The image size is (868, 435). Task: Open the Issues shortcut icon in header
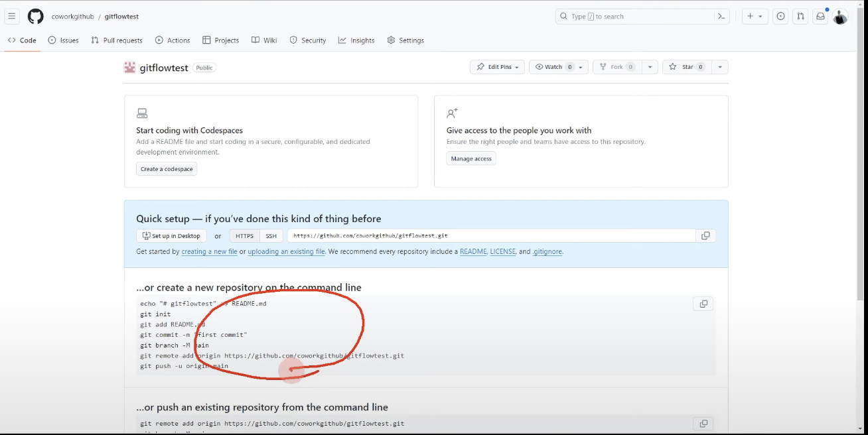tap(781, 17)
